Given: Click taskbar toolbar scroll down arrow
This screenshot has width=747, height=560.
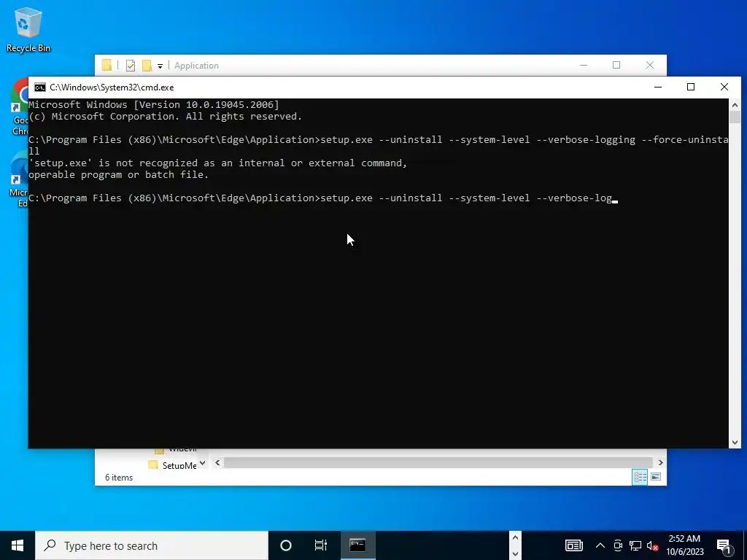Looking at the screenshot, I should [x=515, y=553].
